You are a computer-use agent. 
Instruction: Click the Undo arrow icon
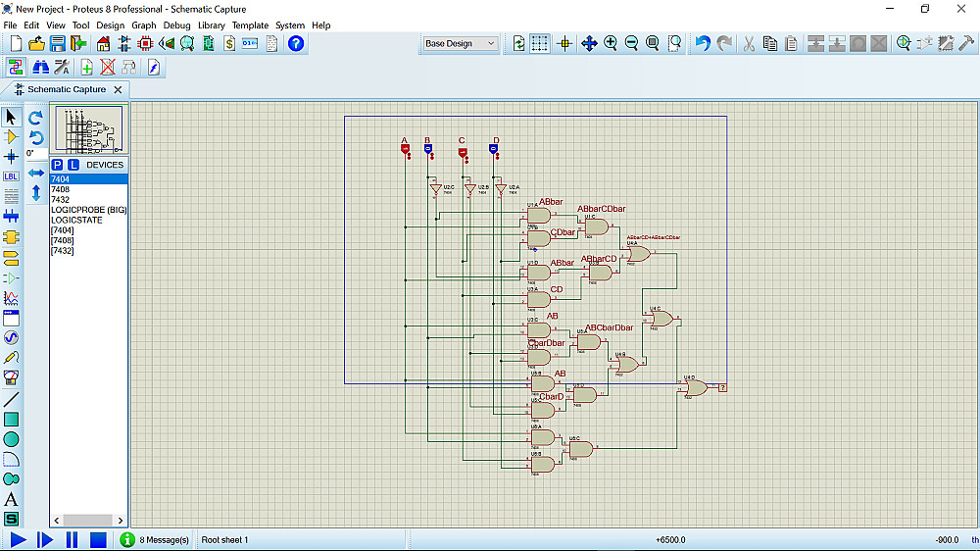point(702,44)
